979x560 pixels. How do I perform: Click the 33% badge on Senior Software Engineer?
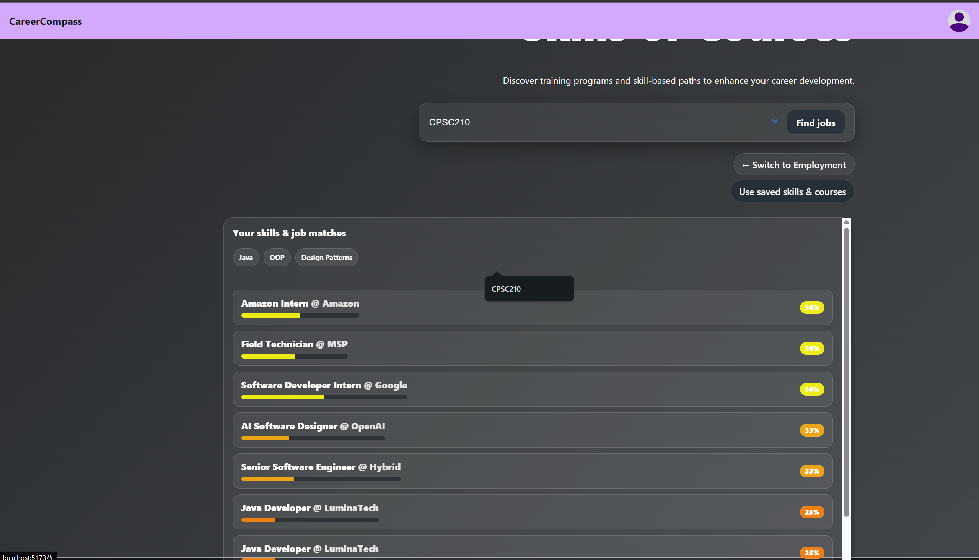click(811, 471)
